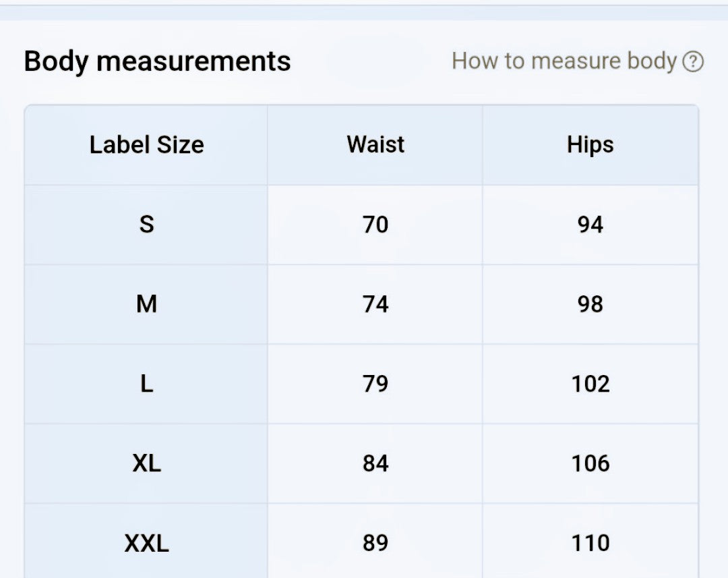Click waist value 74 cell
The height and width of the screenshot is (578, 728).
click(x=375, y=304)
